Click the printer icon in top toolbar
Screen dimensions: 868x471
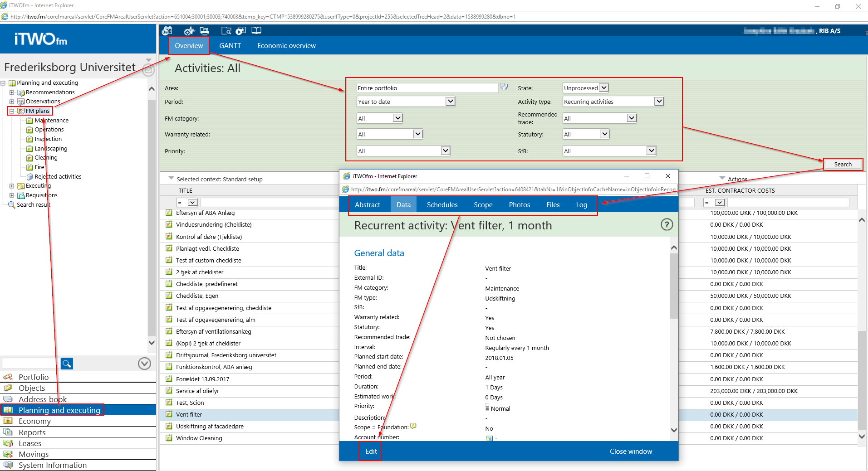pos(204,31)
